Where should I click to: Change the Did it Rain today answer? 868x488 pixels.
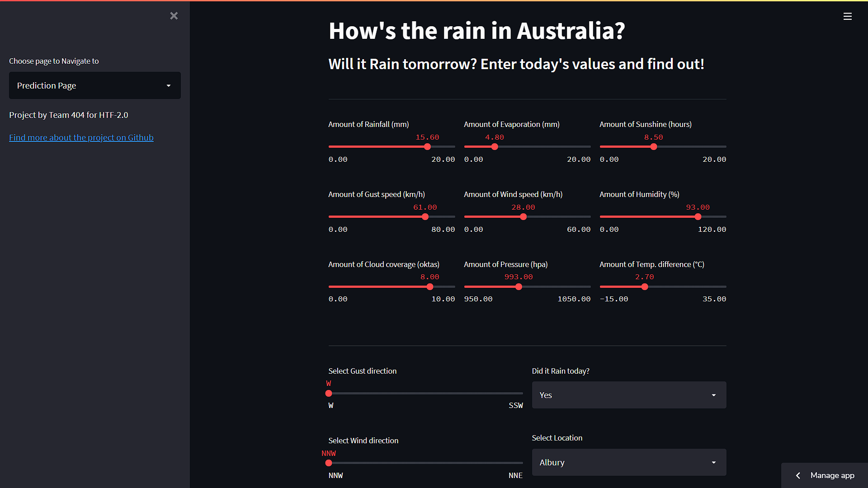[628, 395]
